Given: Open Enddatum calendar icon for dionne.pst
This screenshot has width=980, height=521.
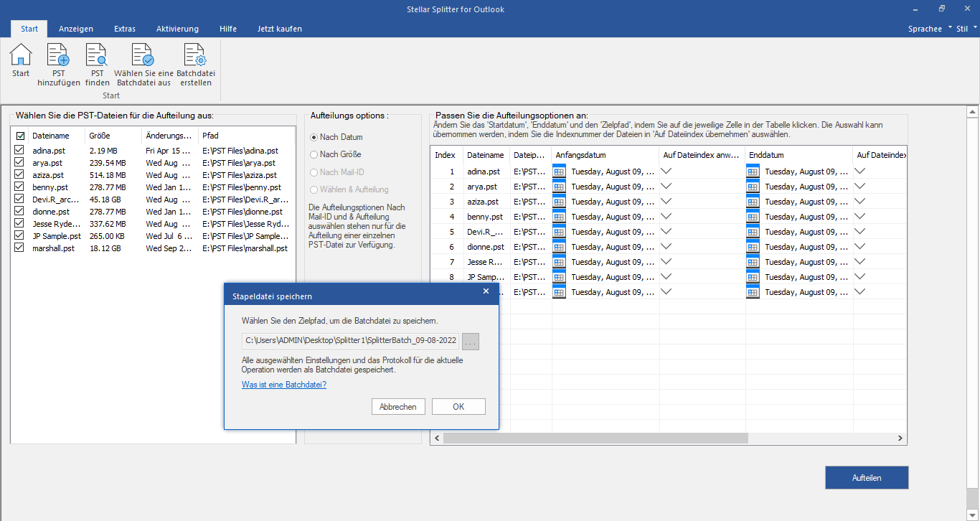Looking at the screenshot, I should 753,247.
